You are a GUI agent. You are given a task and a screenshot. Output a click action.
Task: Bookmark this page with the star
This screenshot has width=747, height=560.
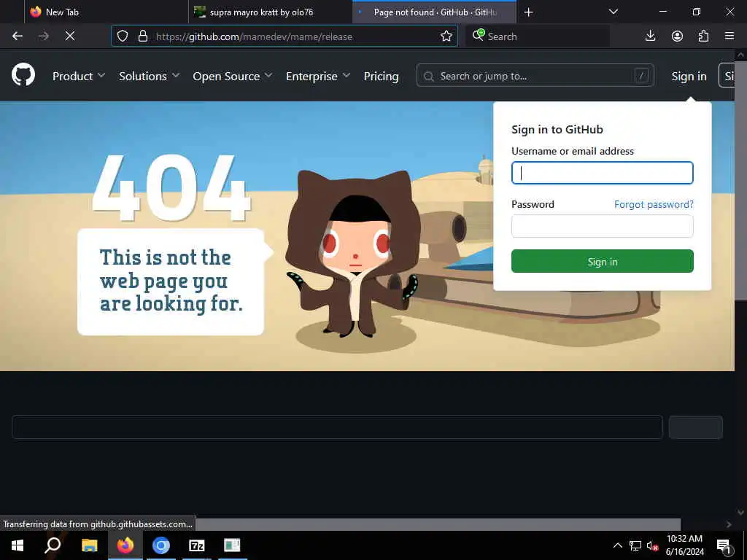pyautogui.click(x=446, y=36)
